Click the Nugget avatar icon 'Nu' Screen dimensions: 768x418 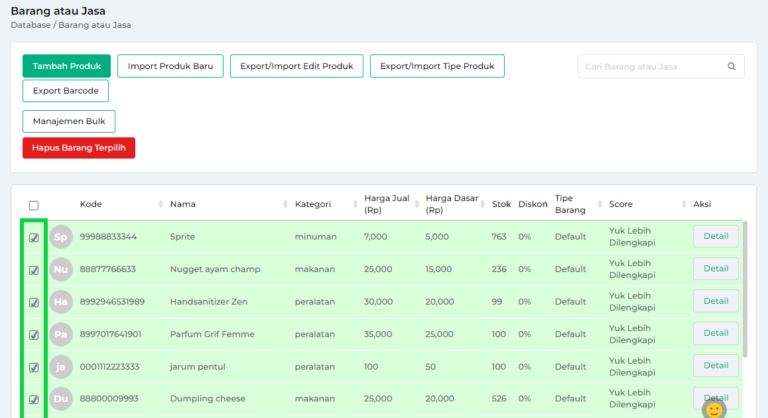tap(61, 269)
